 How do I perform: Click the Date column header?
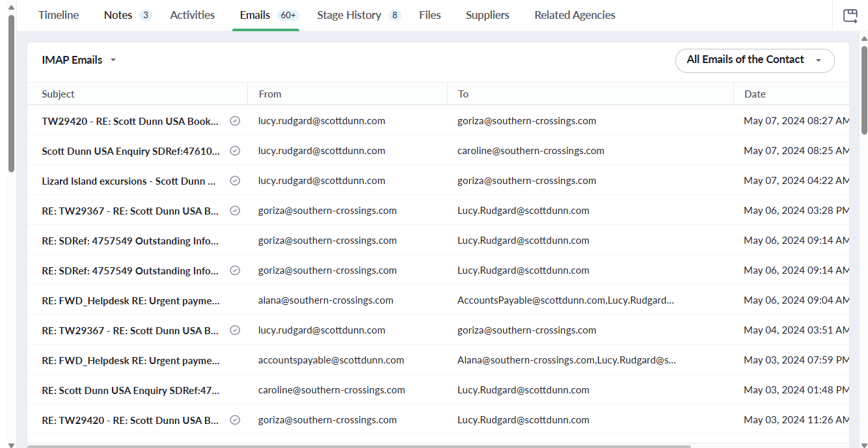[x=755, y=94]
